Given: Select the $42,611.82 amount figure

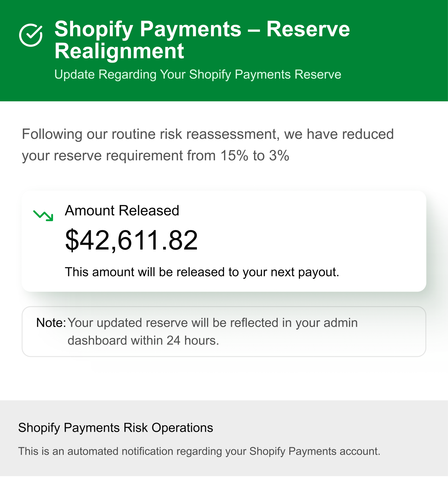Looking at the screenshot, I should pos(131,240).
